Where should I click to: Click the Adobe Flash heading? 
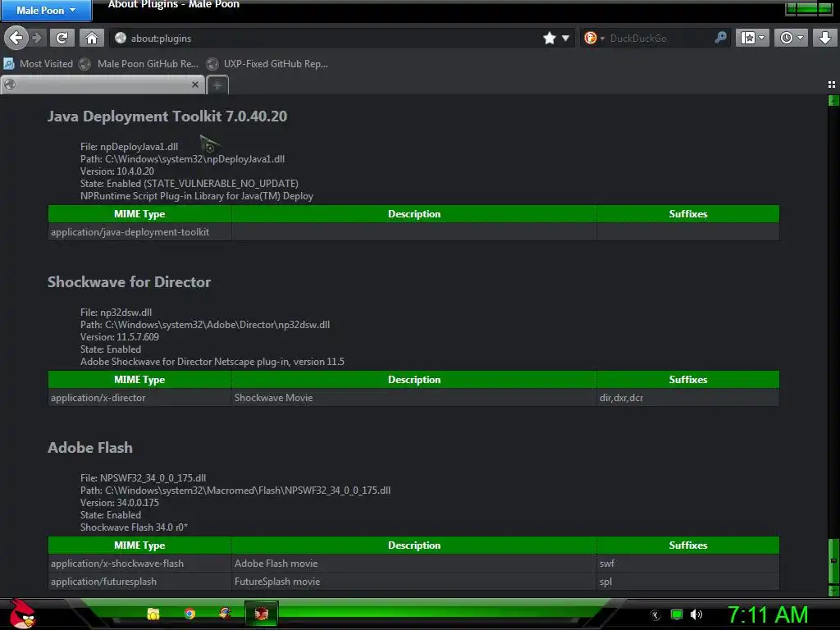click(90, 447)
